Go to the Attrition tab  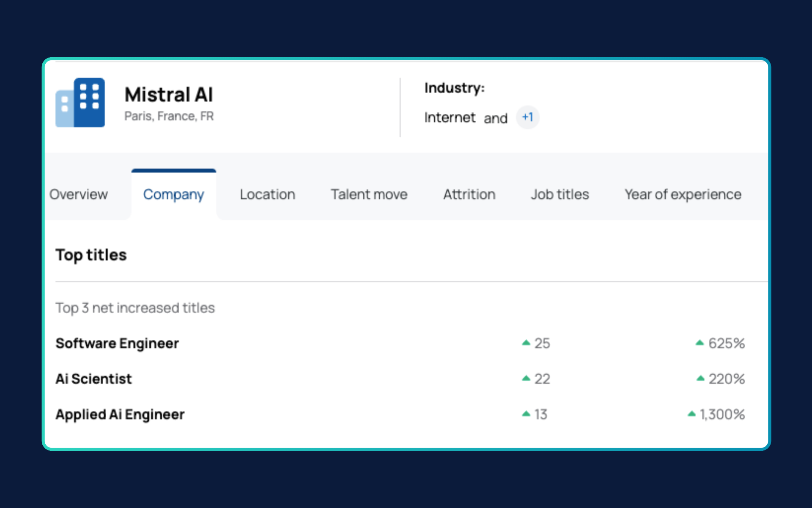(469, 194)
